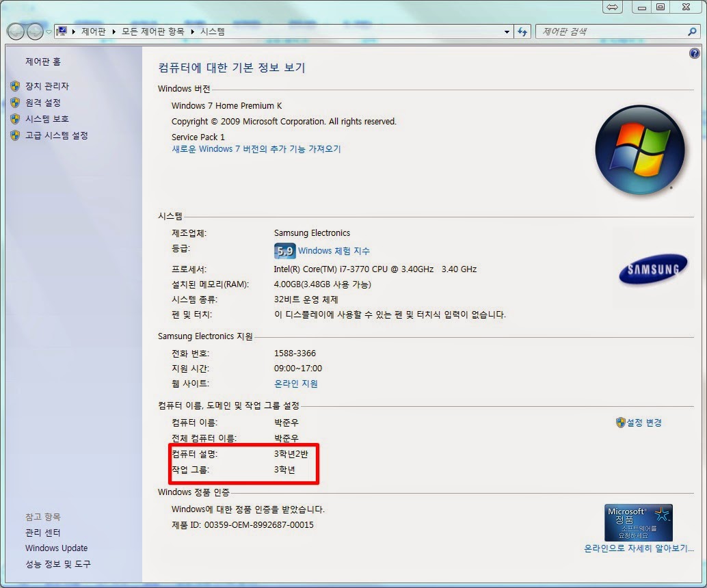Open the help question mark icon

[x=695, y=53]
